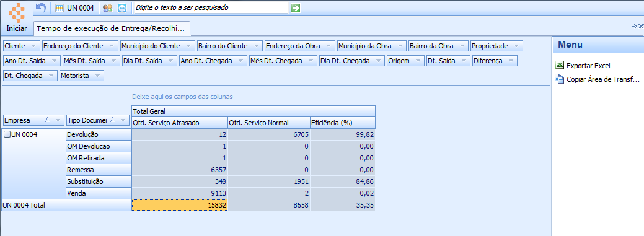The image size is (644, 236).
Task: Click the Exportar Excel icon
Action: (559, 65)
